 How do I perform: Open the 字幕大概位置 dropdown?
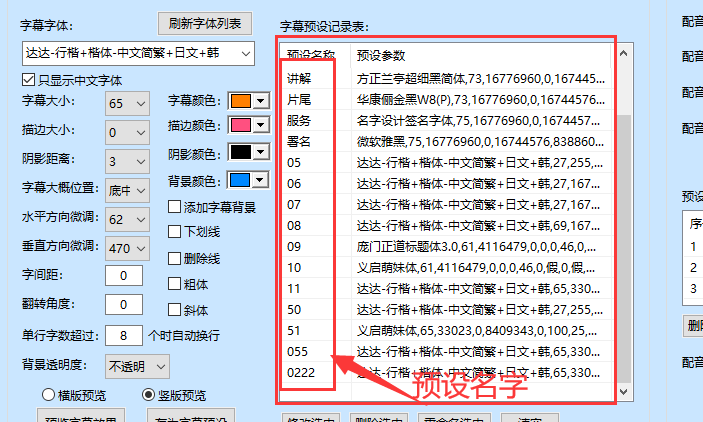[x=127, y=191]
